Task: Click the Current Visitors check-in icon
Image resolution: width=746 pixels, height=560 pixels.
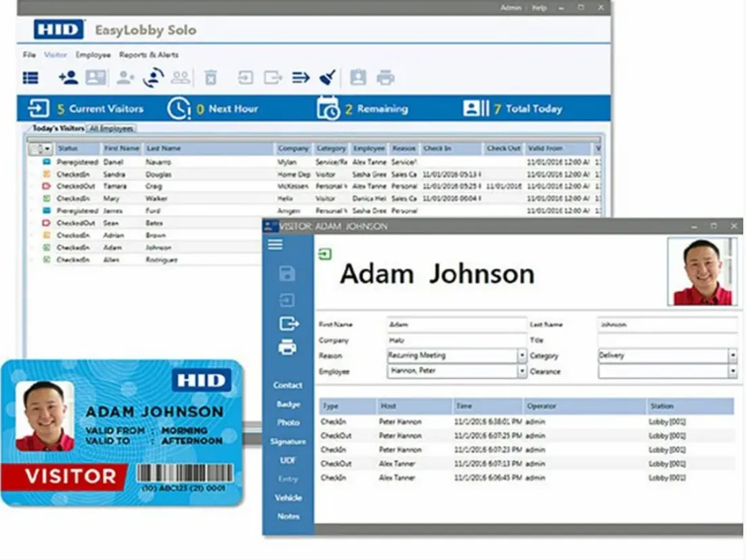Action: tap(39, 108)
